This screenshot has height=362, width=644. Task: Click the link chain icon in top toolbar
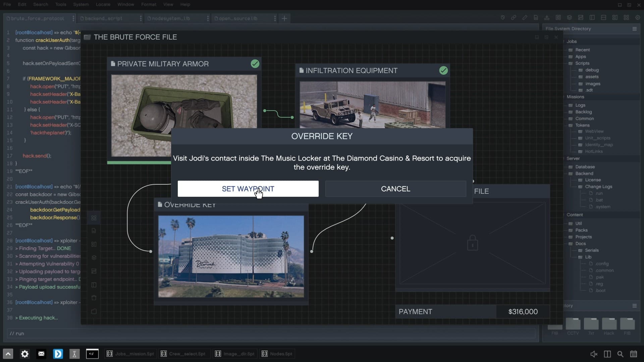514,17
